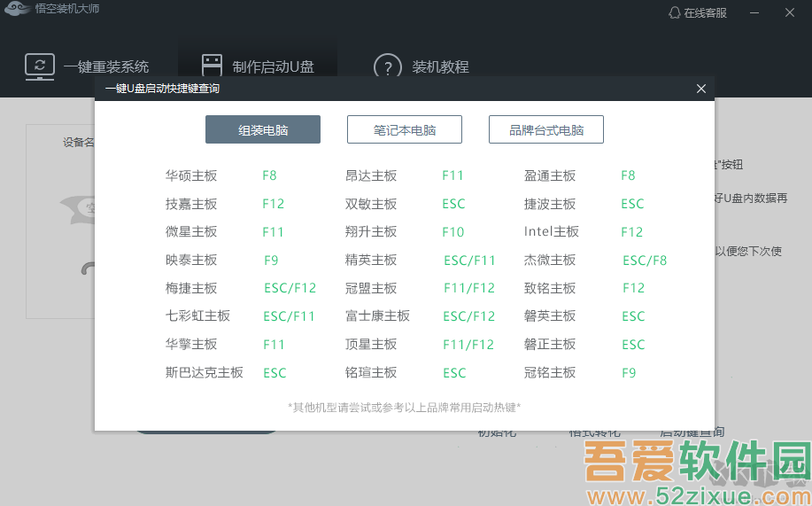
Task: Select the 组装电脑 category button
Action: pos(263,129)
